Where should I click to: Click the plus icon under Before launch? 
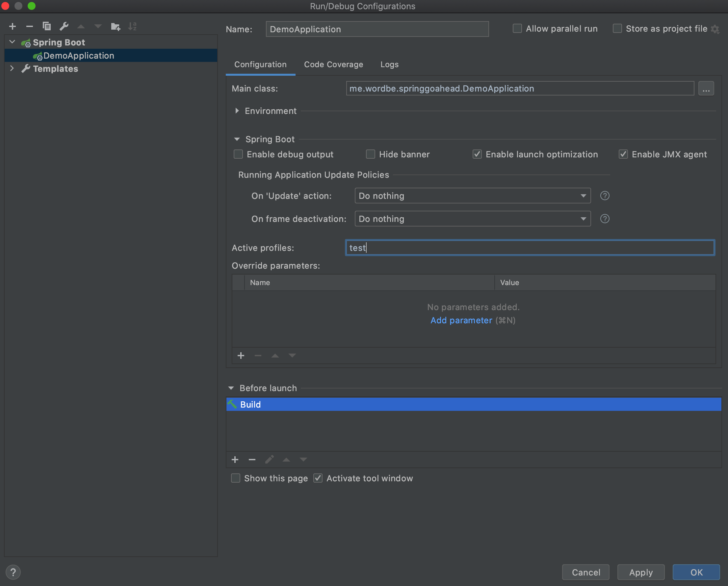coord(235,460)
